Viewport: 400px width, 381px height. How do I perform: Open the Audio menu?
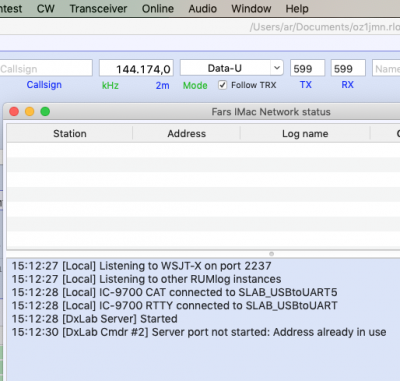point(203,9)
